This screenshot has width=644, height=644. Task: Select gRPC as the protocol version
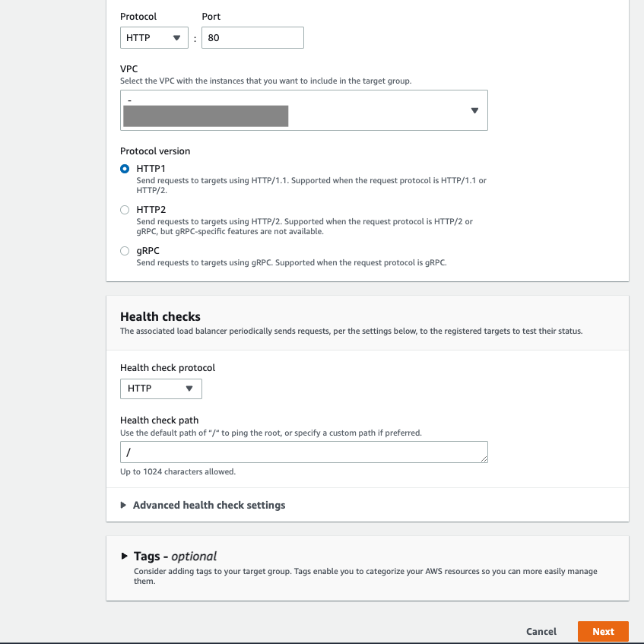click(125, 251)
